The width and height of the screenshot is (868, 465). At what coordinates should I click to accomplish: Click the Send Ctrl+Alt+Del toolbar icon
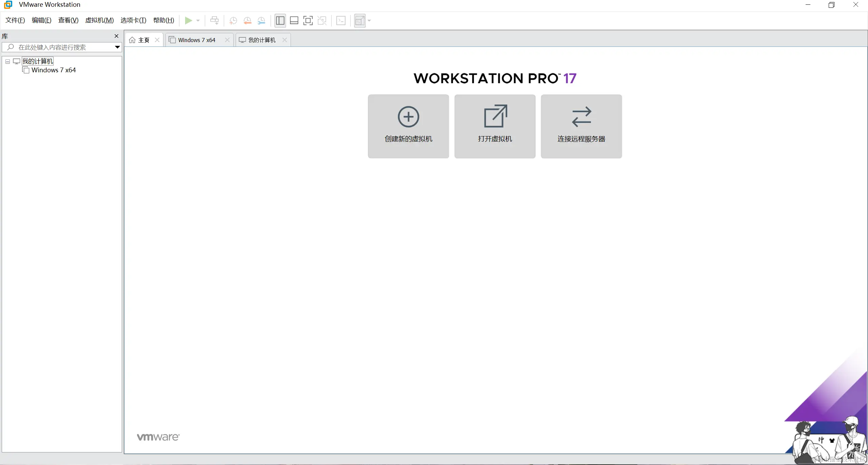click(214, 20)
